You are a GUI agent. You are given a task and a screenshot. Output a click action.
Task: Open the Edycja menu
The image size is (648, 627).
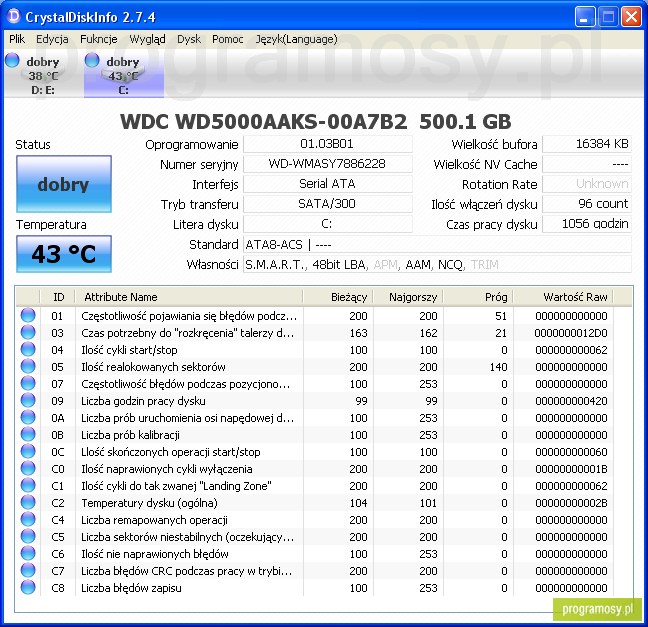click(x=52, y=39)
